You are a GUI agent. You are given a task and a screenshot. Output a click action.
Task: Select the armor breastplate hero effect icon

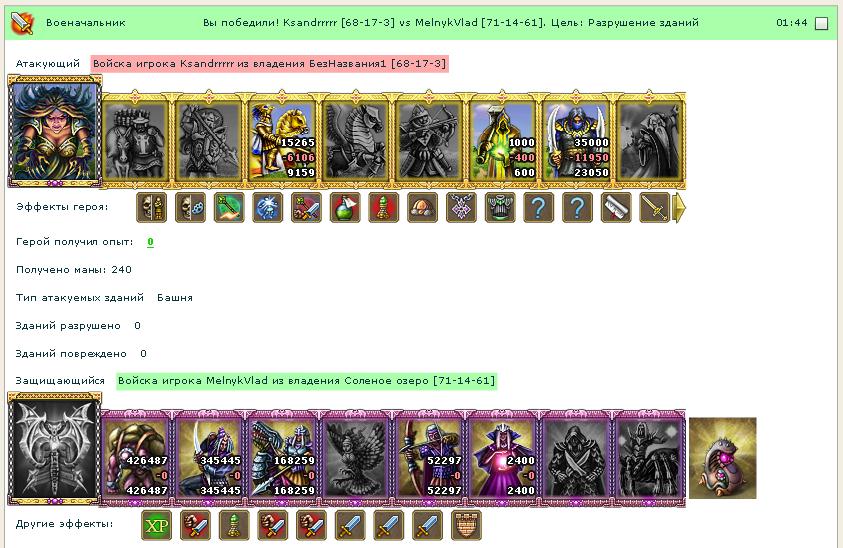[x=499, y=207]
